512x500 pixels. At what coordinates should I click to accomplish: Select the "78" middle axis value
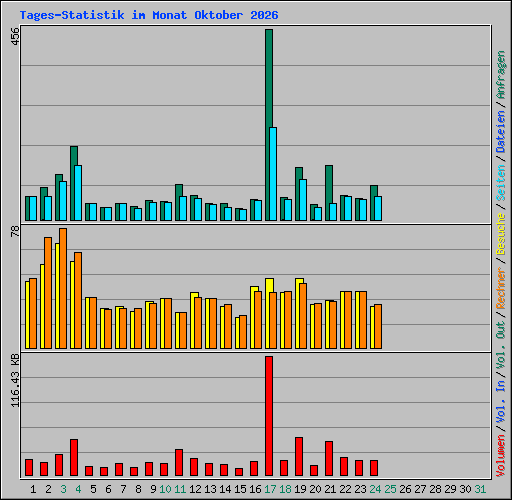pyautogui.click(x=15, y=231)
